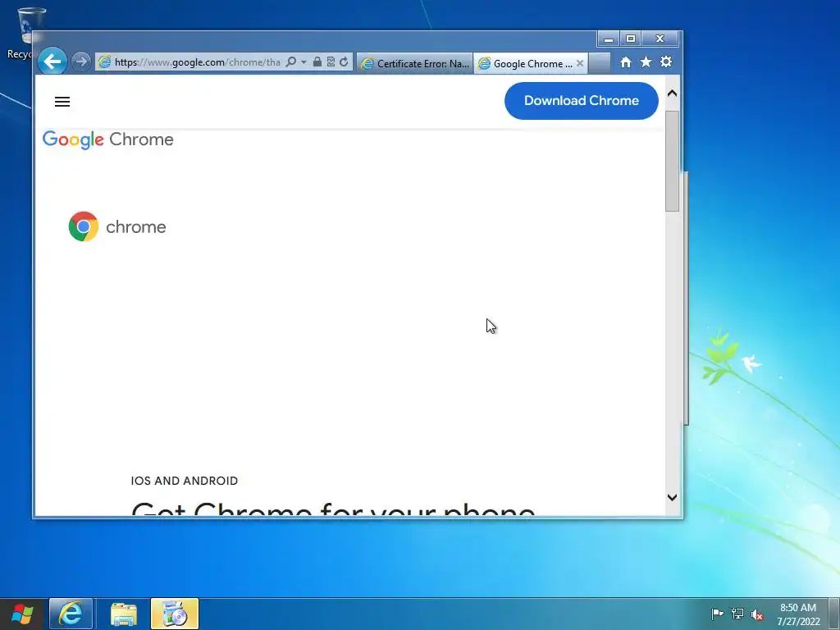This screenshot has width=840, height=630.
Task: Click the Show Desktop strip on the taskbar
Action: (834, 614)
